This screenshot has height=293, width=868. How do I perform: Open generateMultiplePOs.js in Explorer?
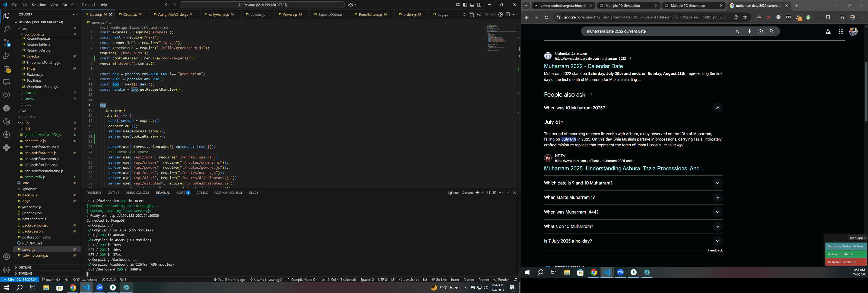tap(43, 135)
